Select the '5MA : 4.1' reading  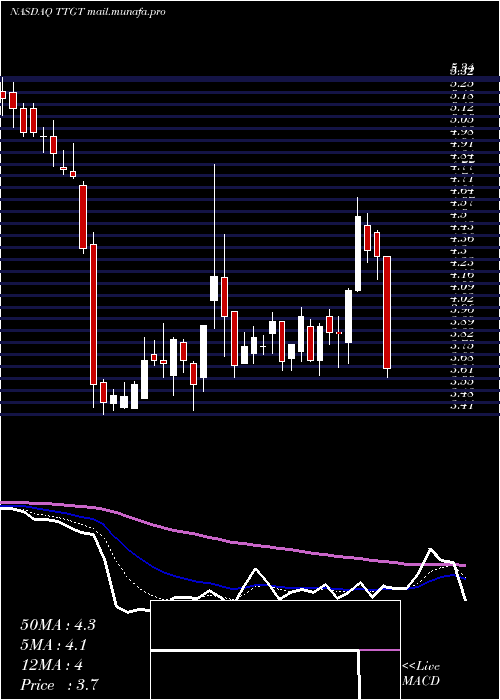(x=54, y=645)
